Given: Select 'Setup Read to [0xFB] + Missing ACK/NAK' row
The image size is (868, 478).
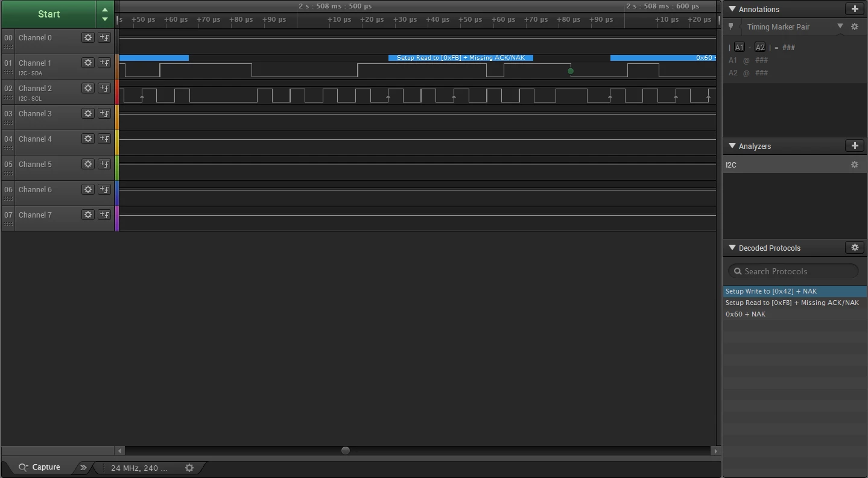Looking at the screenshot, I should [795, 303].
